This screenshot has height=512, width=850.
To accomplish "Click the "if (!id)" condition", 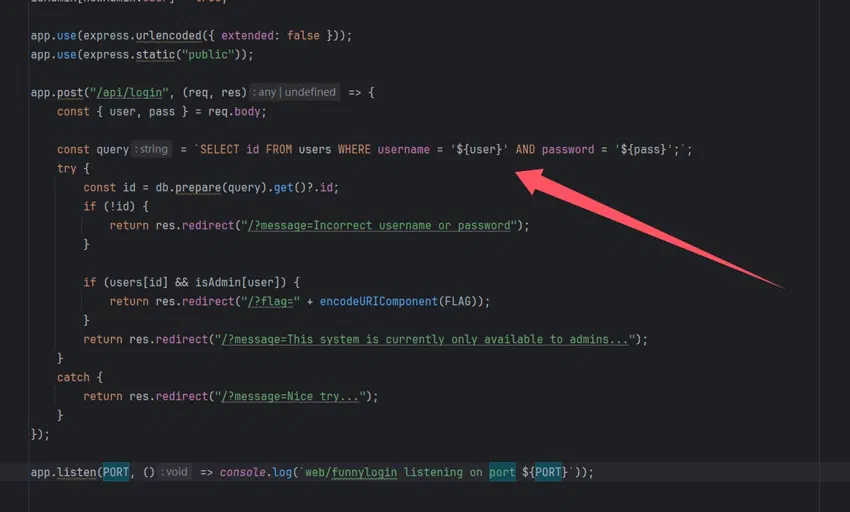I will (109, 207).
